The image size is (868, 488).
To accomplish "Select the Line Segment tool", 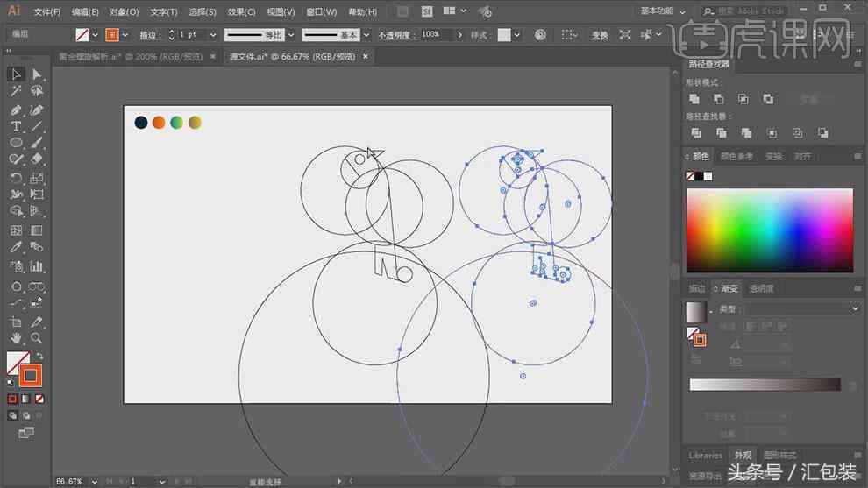I will point(37,127).
